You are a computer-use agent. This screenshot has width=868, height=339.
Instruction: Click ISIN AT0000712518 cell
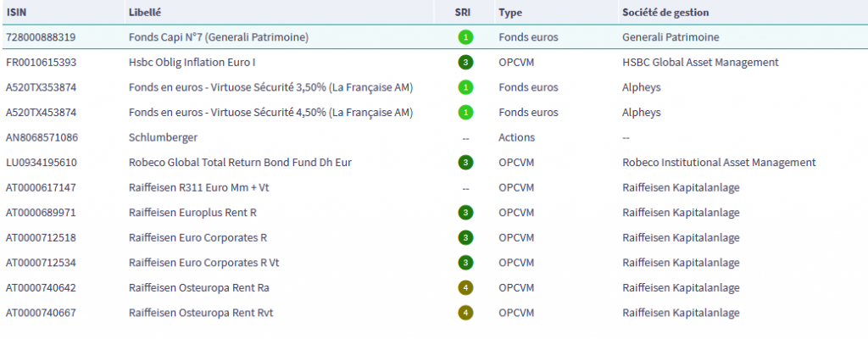tap(41, 238)
